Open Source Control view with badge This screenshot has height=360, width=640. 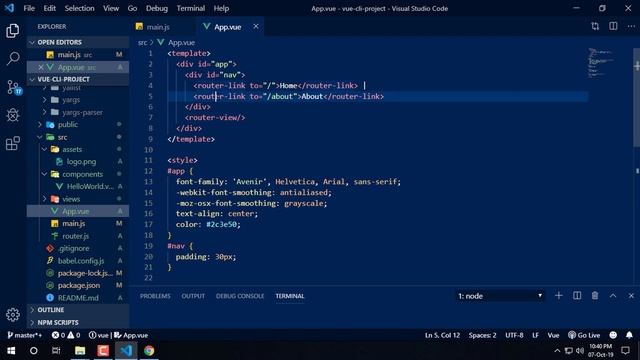click(x=13, y=87)
